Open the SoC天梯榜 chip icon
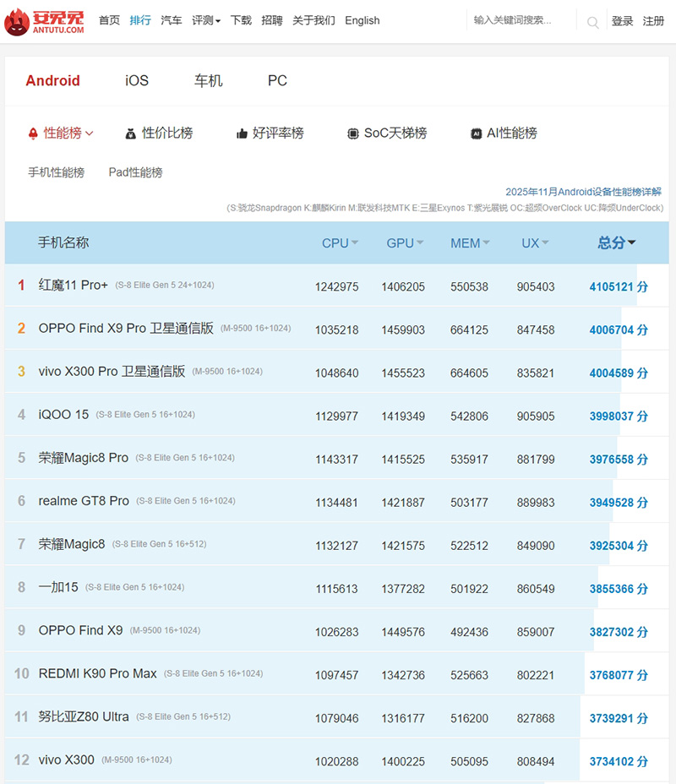Image resolution: width=676 pixels, height=784 pixels. pos(353,133)
